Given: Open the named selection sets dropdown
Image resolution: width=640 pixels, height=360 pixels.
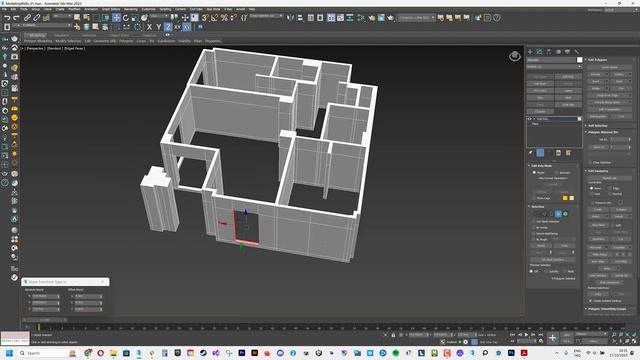Looking at the screenshot, I should [x=266, y=16].
